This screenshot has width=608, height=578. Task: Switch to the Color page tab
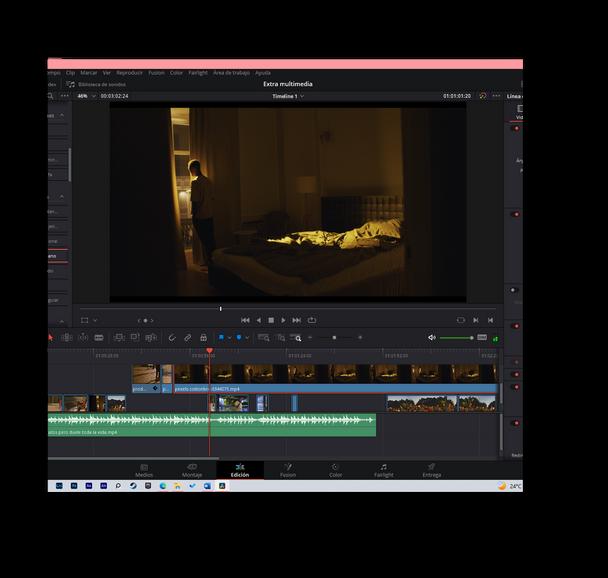coord(335,471)
